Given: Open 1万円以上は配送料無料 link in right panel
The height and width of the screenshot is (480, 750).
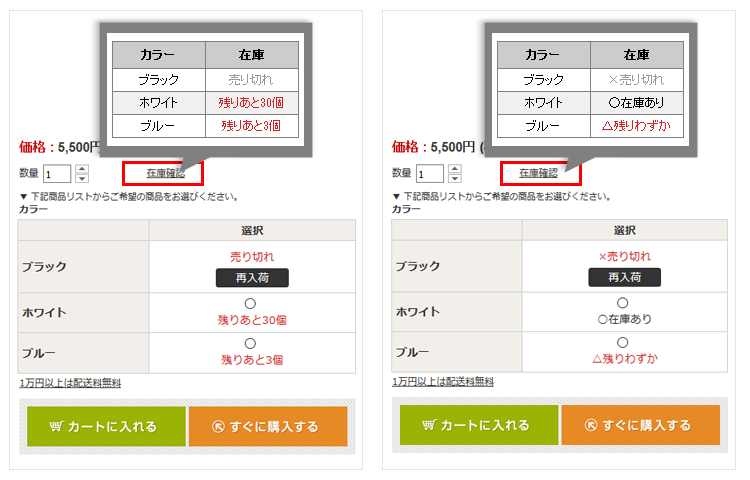Looking at the screenshot, I should pos(443,382).
